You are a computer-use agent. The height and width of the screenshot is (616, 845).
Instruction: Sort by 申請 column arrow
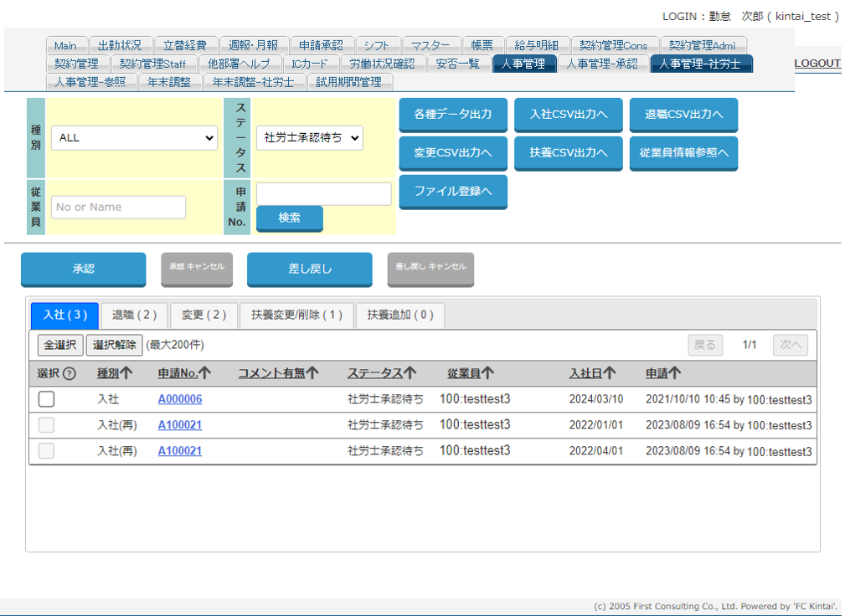coord(674,374)
